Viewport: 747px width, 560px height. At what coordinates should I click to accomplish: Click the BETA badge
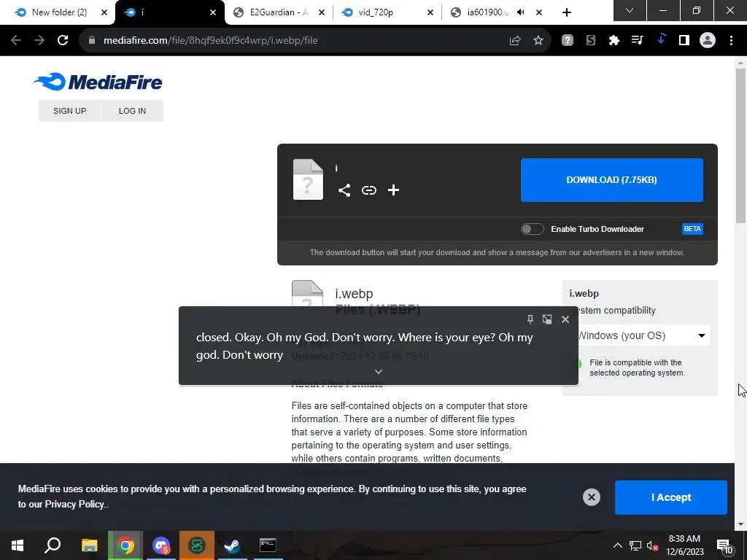click(692, 229)
